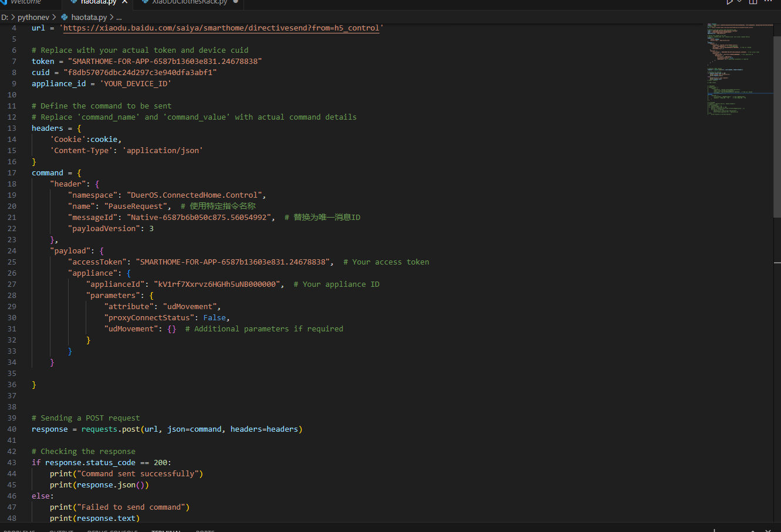Click '# Your access token' comment

pos(386,262)
